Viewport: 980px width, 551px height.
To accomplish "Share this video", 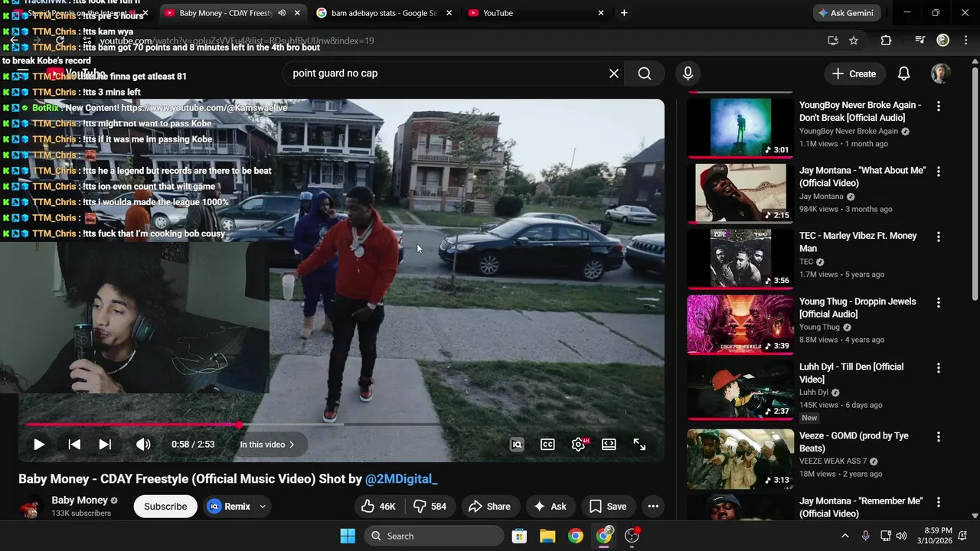I will (x=489, y=507).
